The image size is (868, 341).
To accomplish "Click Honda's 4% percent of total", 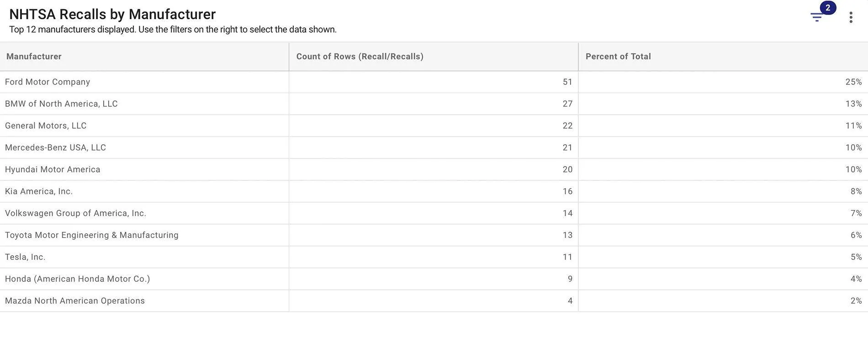I will click(856, 279).
